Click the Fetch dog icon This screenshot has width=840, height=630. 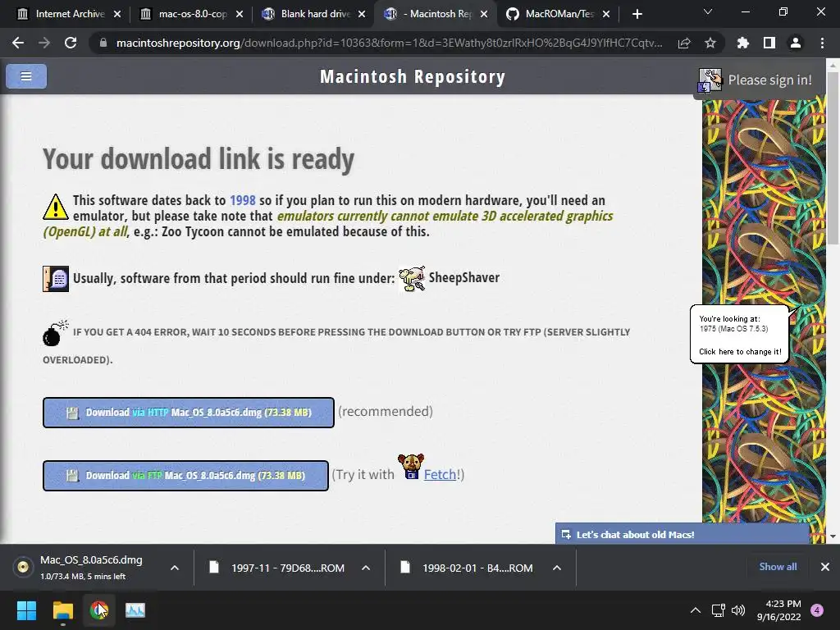coord(411,467)
